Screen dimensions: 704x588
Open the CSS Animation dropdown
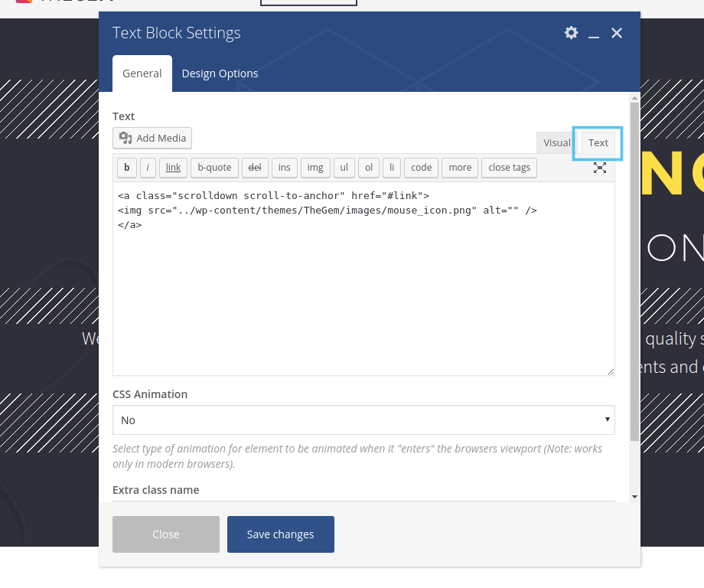[x=363, y=420]
